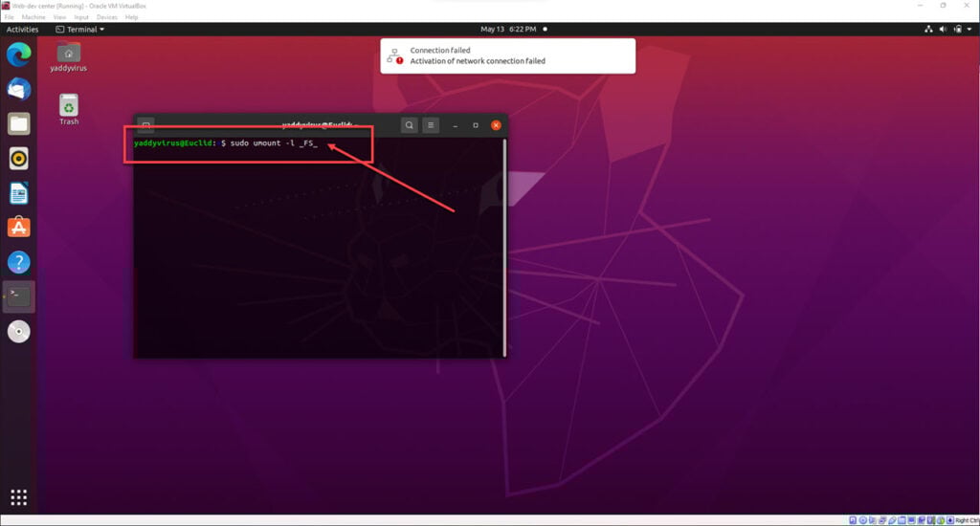
Task: Open the terminal hamburger menu
Action: (x=432, y=125)
